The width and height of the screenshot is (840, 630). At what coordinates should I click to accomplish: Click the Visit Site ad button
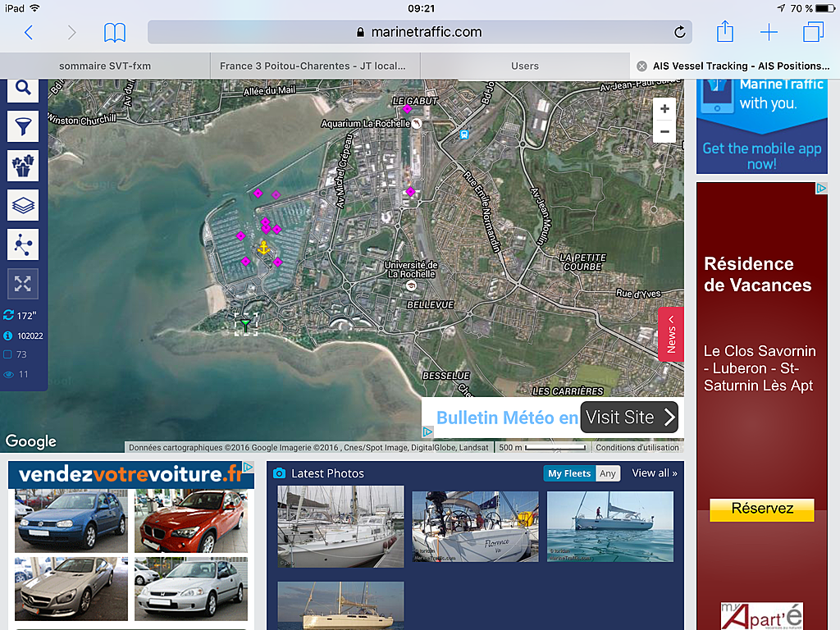(x=629, y=417)
